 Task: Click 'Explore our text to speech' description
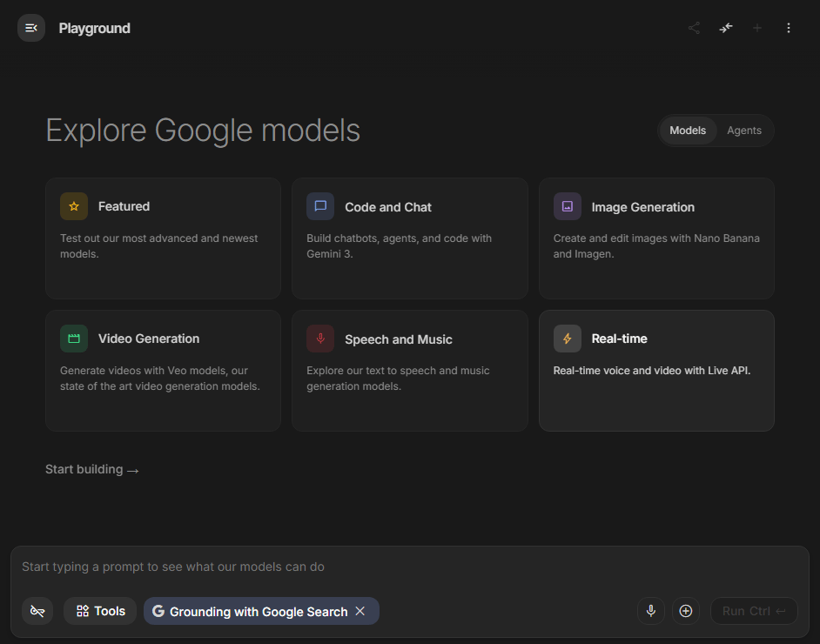coord(398,379)
